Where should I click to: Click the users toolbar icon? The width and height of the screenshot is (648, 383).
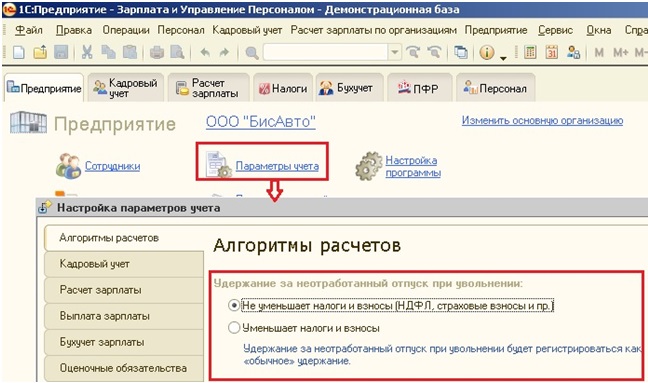pos(573,52)
